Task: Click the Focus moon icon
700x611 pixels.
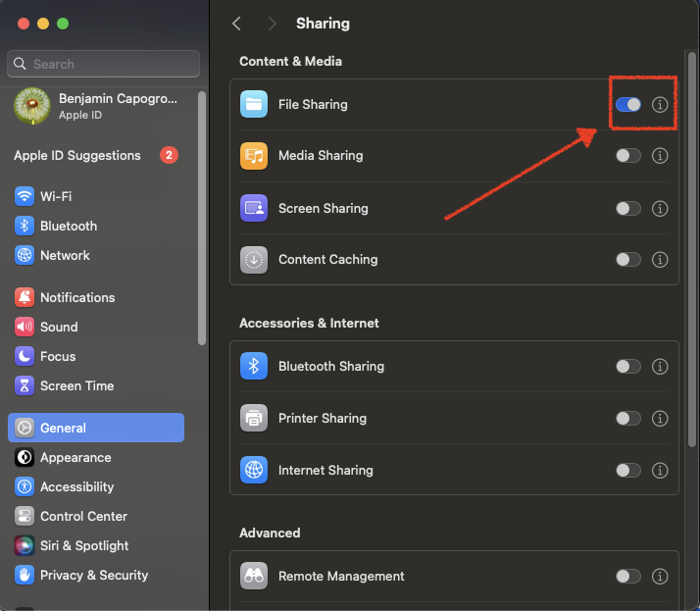Action: 25,356
